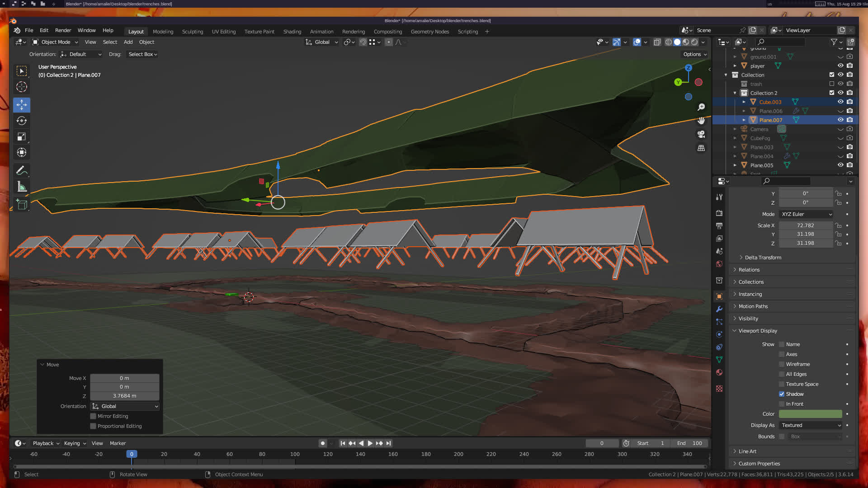Select the Add Cube tool

click(21, 205)
